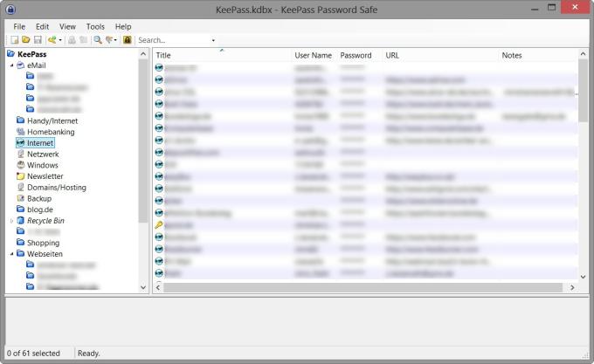Image resolution: width=594 pixels, height=364 pixels.
Task: Click the group tree scroll-up arrow
Action: click(x=143, y=54)
